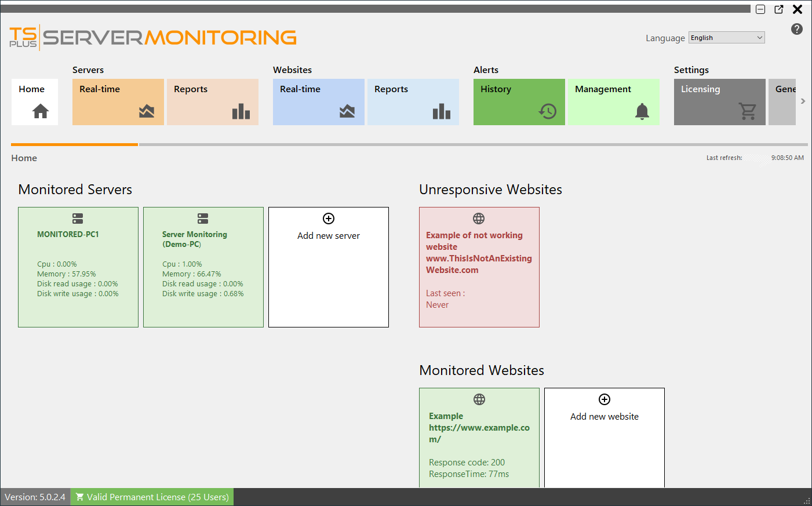
Task: Open help with the question mark icon
Action: coord(796,29)
